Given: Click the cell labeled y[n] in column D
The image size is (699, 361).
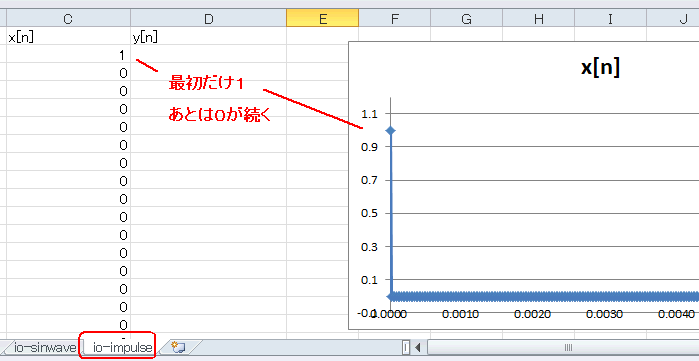Looking at the screenshot, I should point(208,37).
